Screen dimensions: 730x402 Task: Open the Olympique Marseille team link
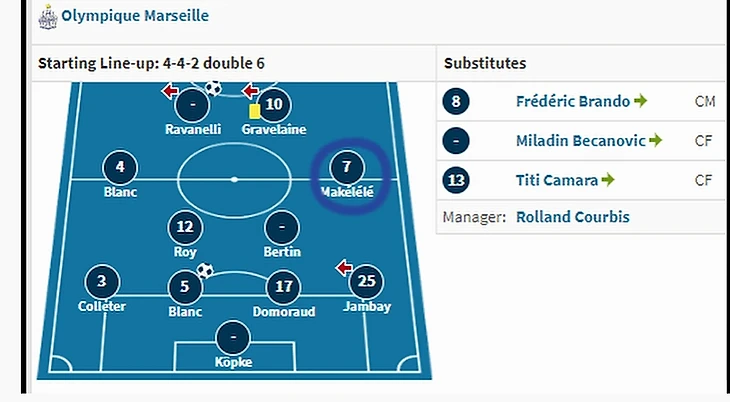(x=135, y=16)
